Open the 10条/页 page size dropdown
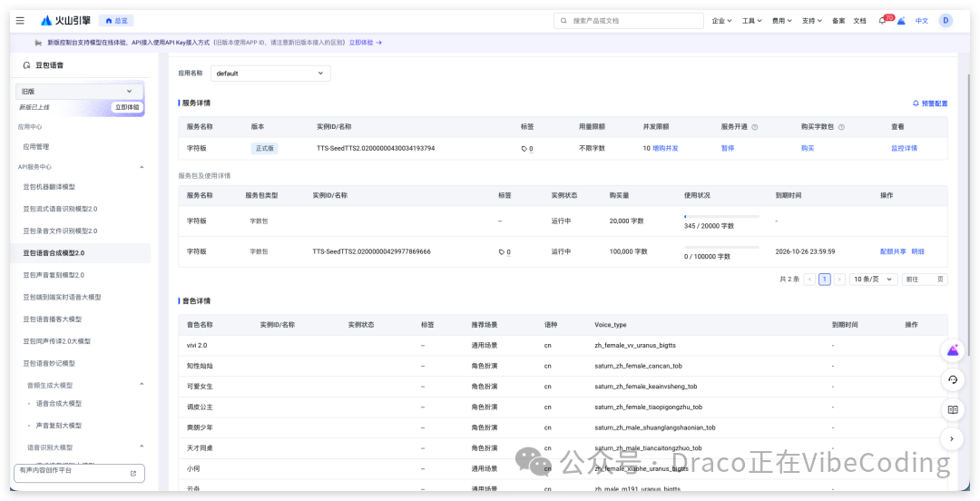Viewport: 980px width, 501px height. coord(874,280)
